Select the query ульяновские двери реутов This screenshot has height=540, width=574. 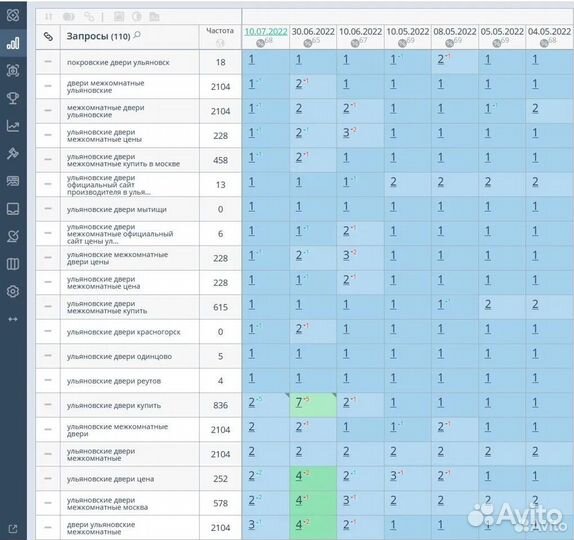(113, 381)
